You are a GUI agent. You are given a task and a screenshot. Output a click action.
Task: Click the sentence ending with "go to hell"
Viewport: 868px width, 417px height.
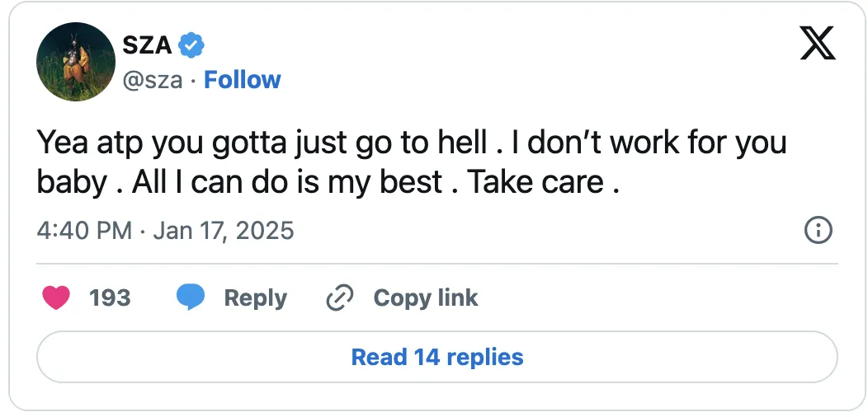[261, 143]
